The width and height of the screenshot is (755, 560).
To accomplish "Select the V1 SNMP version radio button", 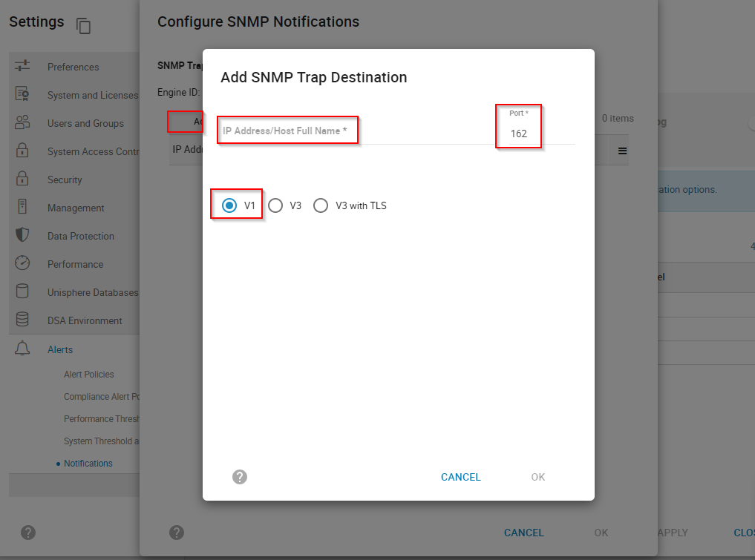I will tap(228, 205).
